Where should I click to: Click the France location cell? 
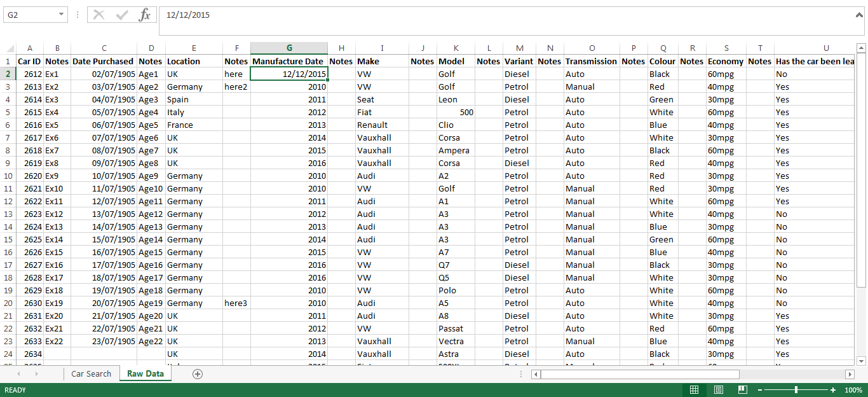coord(194,125)
